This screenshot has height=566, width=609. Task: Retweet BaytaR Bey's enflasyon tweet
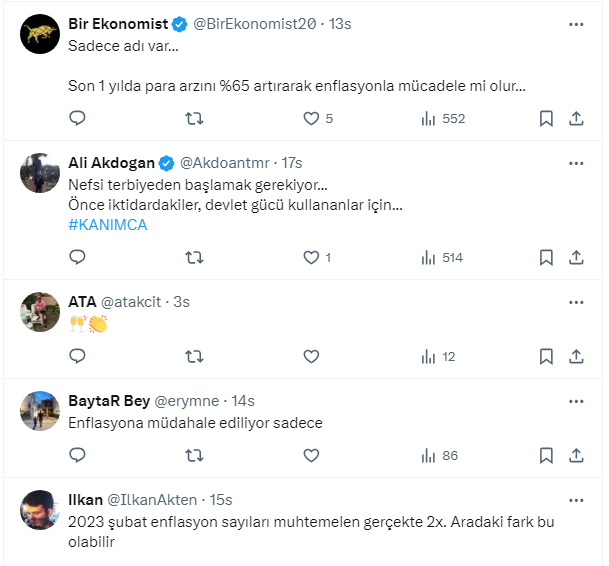click(195, 455)
